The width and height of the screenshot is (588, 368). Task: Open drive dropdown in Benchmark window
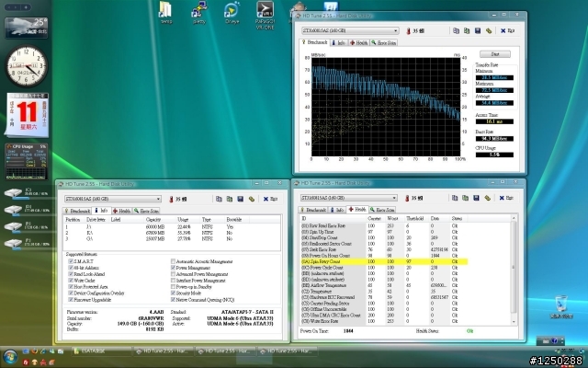(x=396, y=30)
